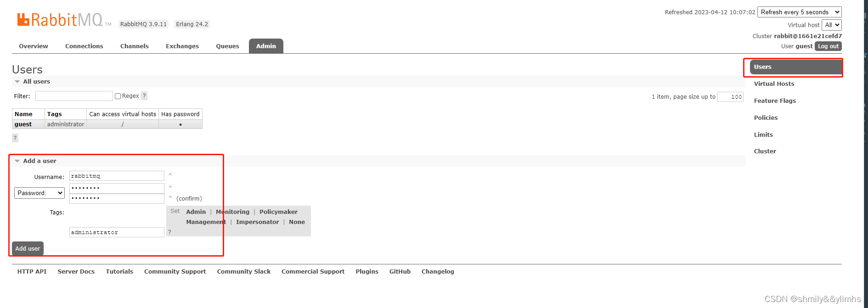Viewport: 868px width, 308px height.
Task: Open the Password type dropdown
Action: click(39, 193)
